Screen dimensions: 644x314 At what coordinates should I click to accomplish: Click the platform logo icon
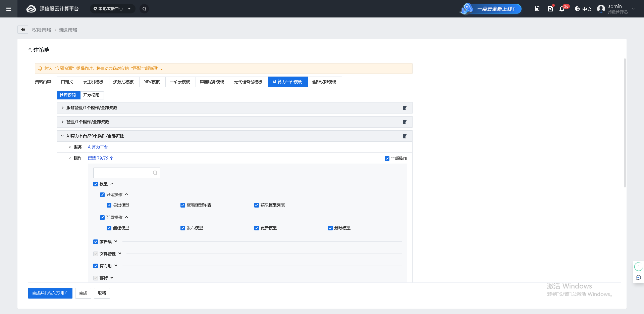31,9
